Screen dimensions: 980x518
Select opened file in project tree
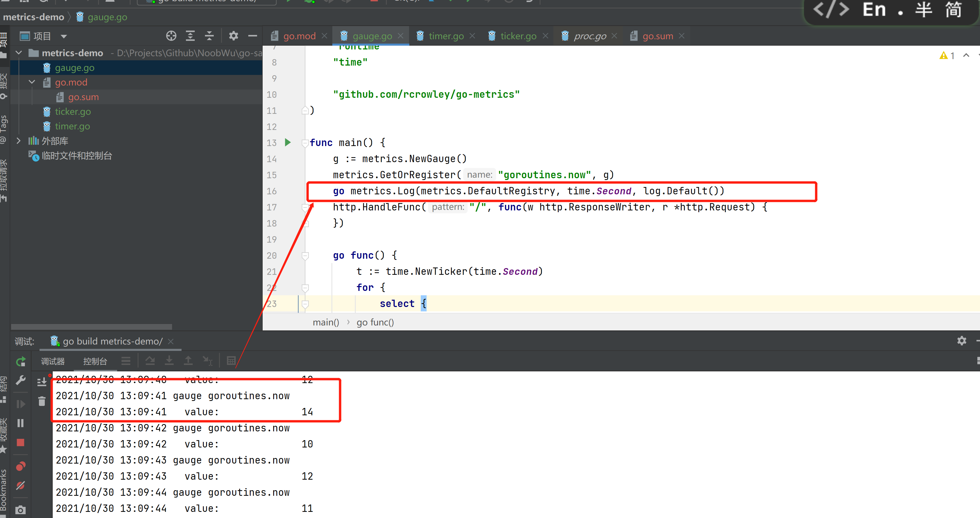(171, 36)
